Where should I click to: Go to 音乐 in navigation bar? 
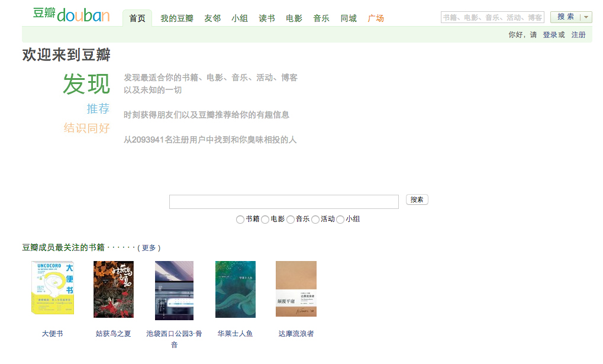(x=321, y=18)
